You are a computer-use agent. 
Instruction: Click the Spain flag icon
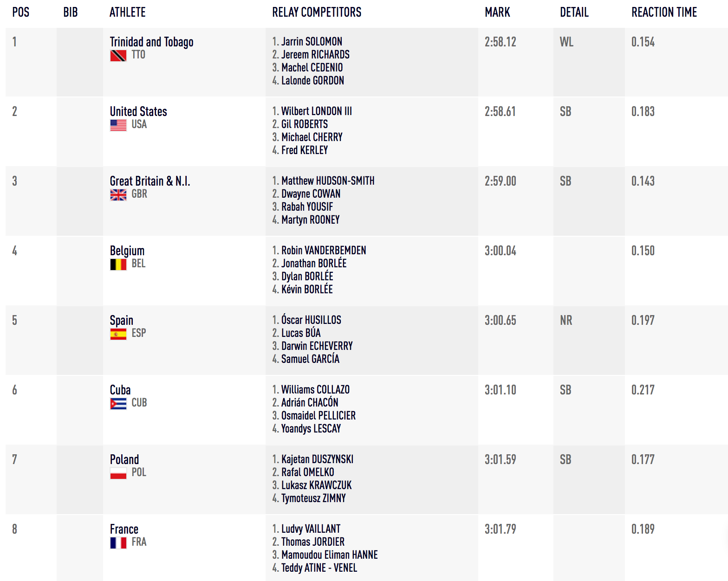click(x=118, y=334)
